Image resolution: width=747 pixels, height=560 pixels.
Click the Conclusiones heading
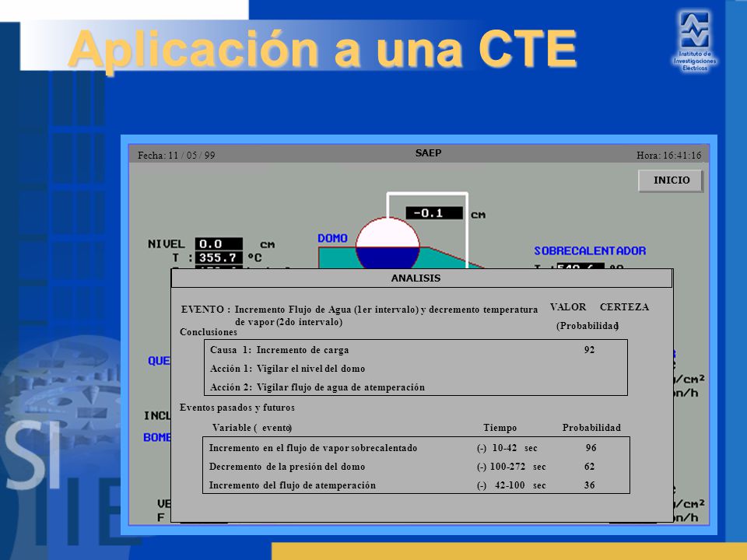(x=209, y=332)
